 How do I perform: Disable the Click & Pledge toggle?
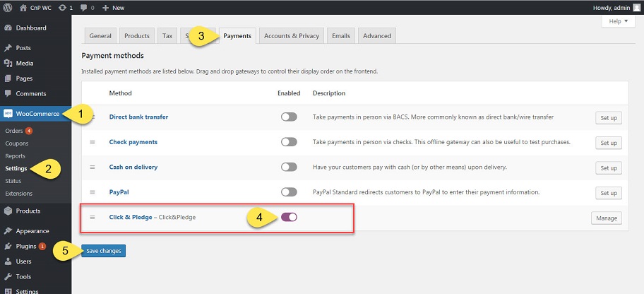tap(289, 217)
